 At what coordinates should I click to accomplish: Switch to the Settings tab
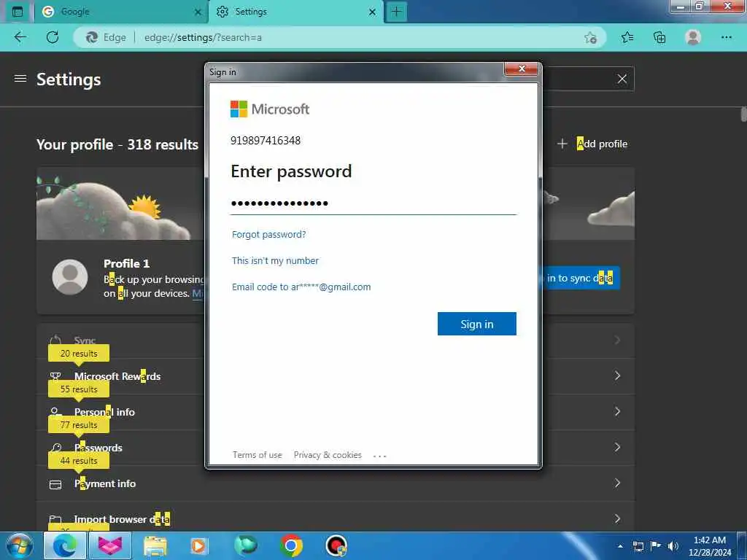pyautogui.click(x=295, y=12)
